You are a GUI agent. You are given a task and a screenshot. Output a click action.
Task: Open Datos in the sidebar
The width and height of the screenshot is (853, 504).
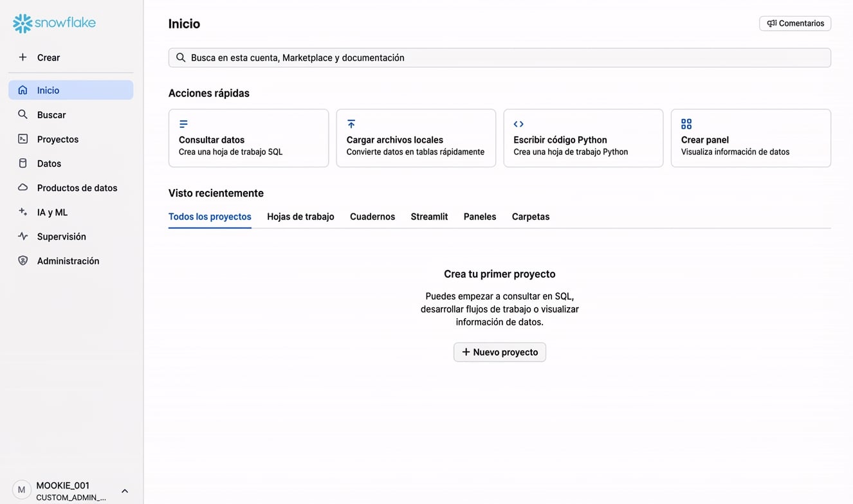coord(71,163)
